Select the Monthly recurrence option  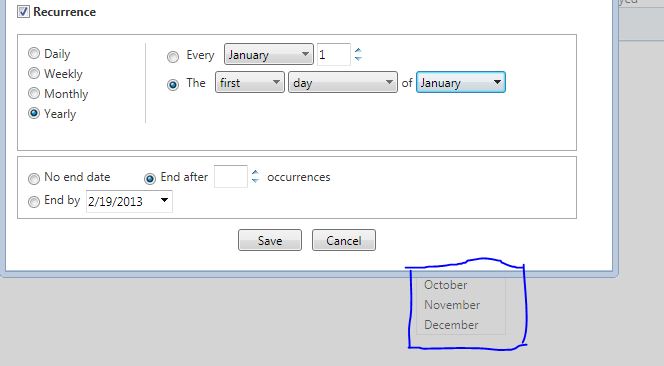click(34, 93)
